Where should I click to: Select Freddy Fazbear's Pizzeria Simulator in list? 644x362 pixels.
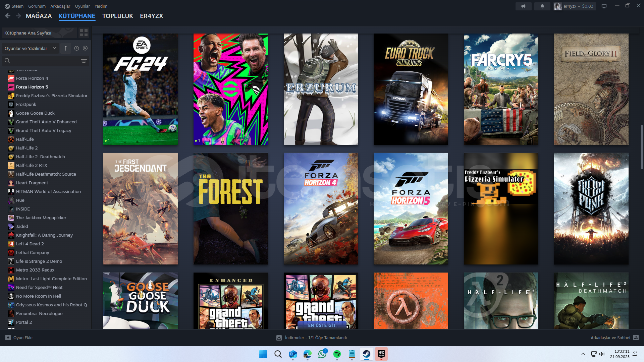[47, 96]
